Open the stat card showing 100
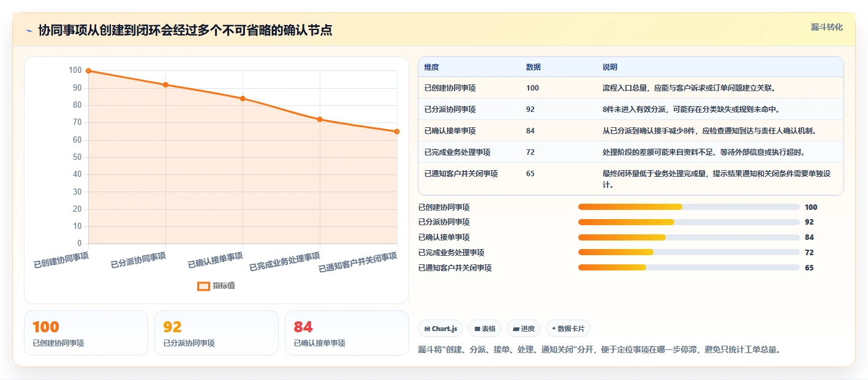 coord(86,333)
